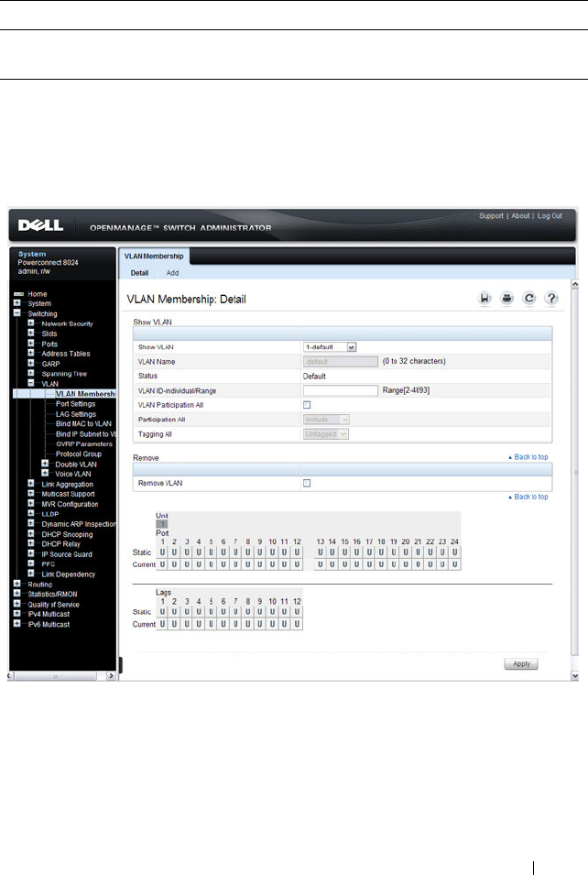Click the Apply button
The image size is (588, 875).
click(521, 664)
